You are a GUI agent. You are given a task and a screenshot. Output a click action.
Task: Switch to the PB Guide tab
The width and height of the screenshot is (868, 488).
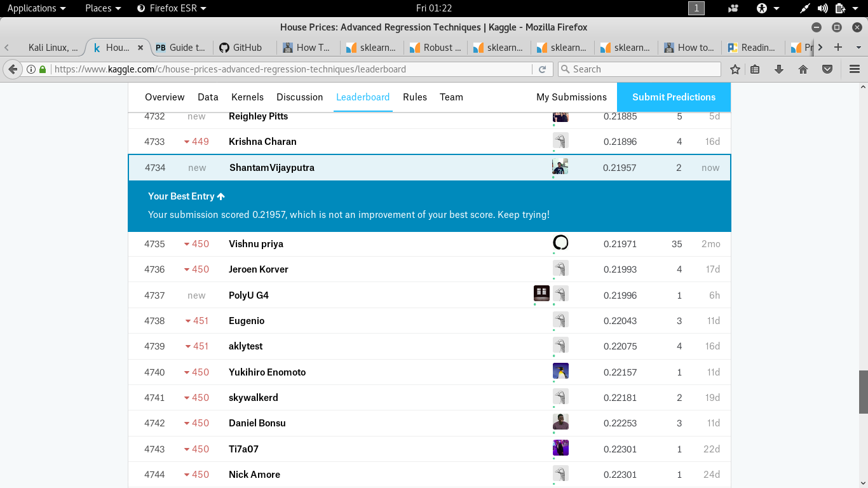tap(180, 48)
